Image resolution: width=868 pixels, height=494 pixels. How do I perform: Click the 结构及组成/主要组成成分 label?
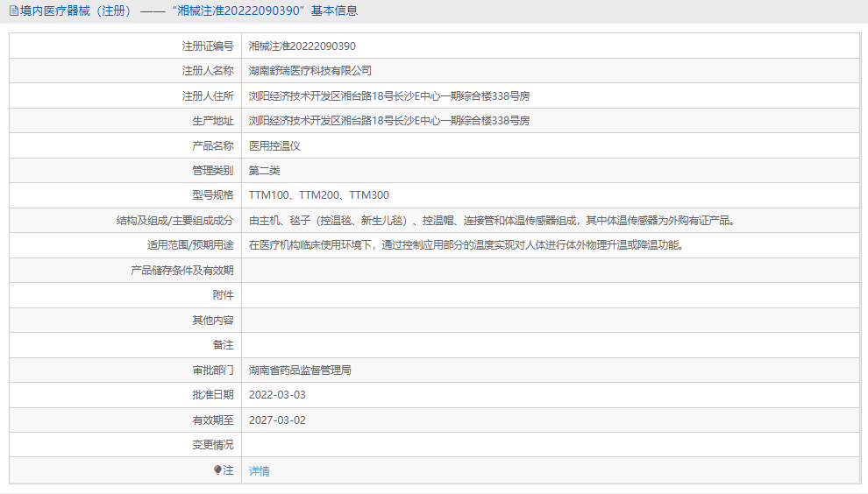[x=175, y=220]
